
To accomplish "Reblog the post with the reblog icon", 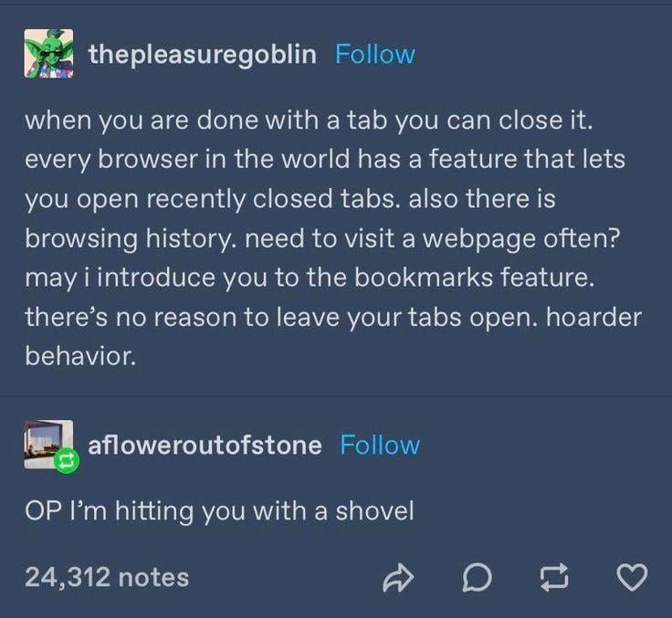I will pyautogui.click(x=554, y=579).
